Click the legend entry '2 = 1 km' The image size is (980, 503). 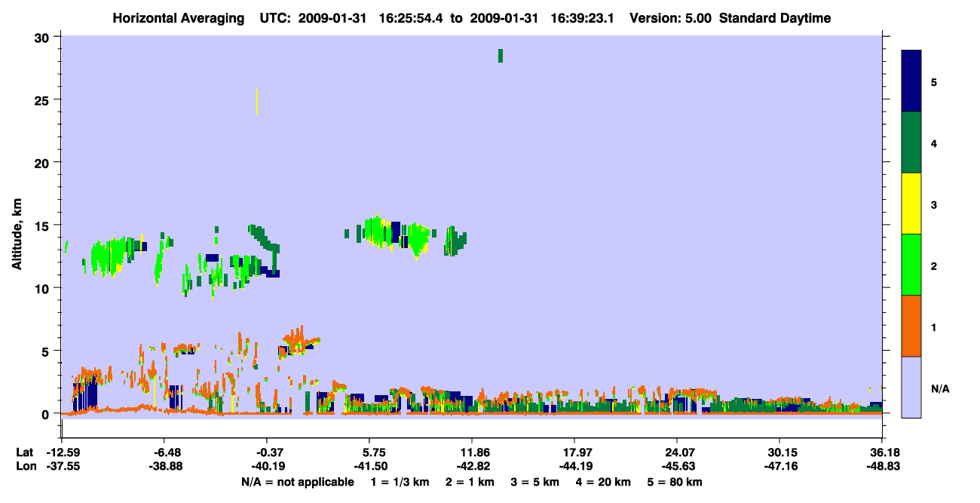click(x=470, y=482)
